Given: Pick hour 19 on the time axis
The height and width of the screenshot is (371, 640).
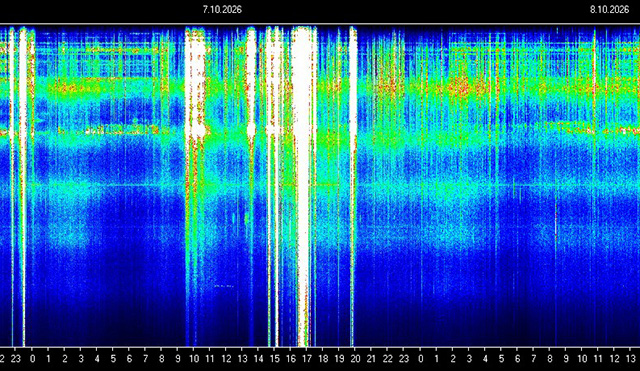Looking at the screenshot, I should pos(339,359).
